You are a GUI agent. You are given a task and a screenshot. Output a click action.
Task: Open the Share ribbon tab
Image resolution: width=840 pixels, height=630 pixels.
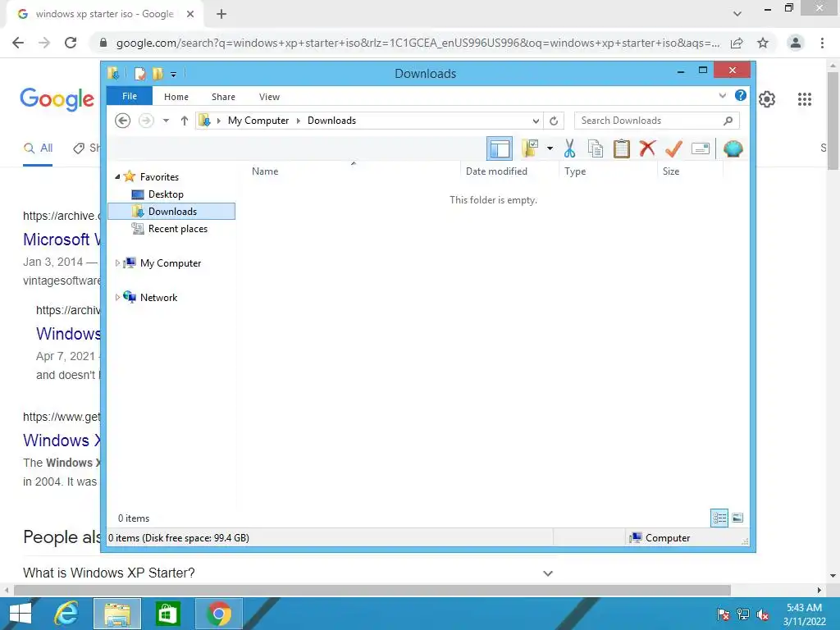pos(223,97)
